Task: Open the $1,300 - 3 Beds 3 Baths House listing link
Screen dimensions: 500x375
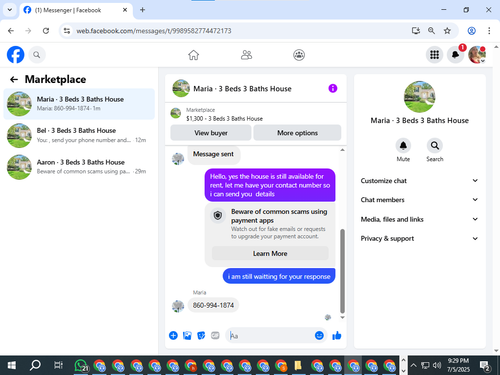Action: click(224, 119)
